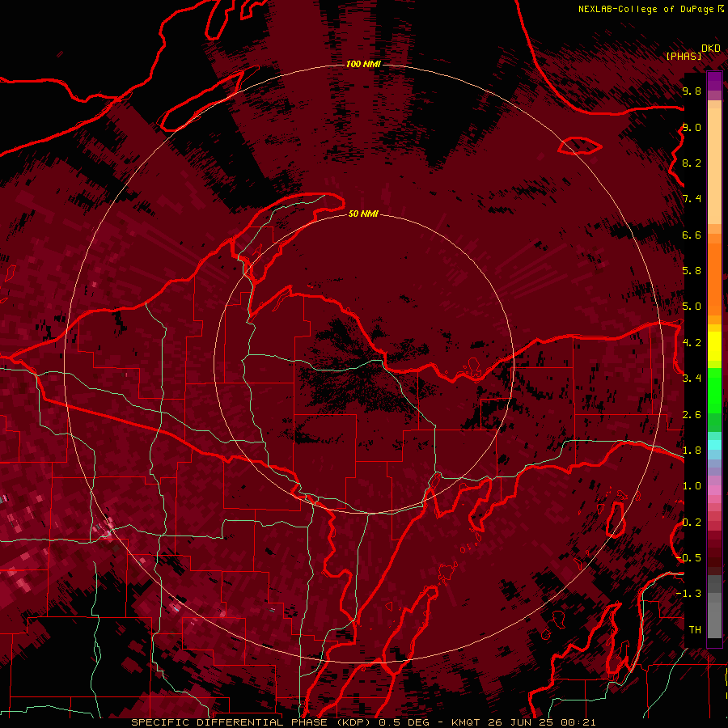Screen dimensions: 728x728
Task: Select the 6.6 legend scale value
Action: [692, 235]
